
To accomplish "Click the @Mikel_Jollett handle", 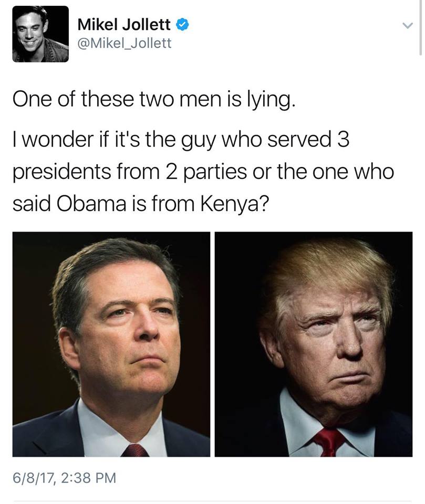I will [125, 43].
